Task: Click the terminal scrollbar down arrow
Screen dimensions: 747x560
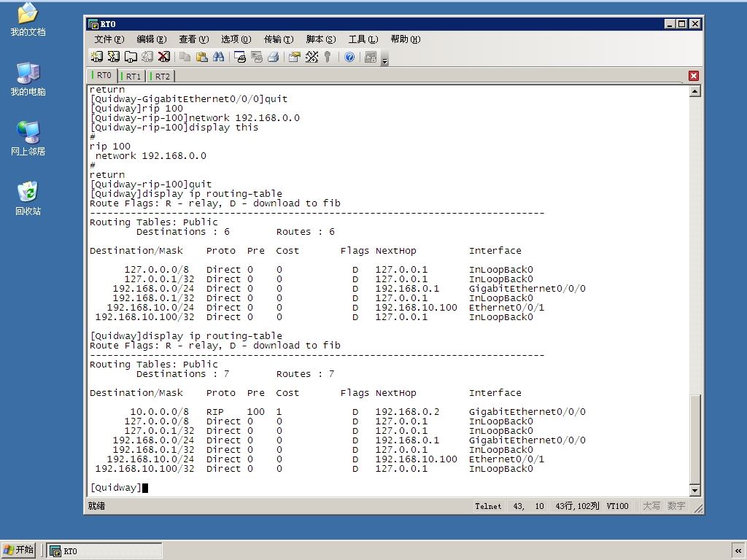Action: pyautogui.click(x=695, y=491)
